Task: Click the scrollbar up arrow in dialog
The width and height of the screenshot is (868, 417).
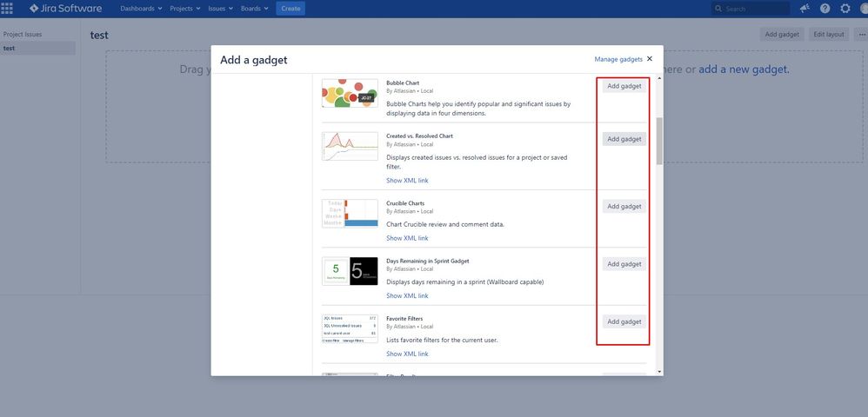Action: [659, 77]
